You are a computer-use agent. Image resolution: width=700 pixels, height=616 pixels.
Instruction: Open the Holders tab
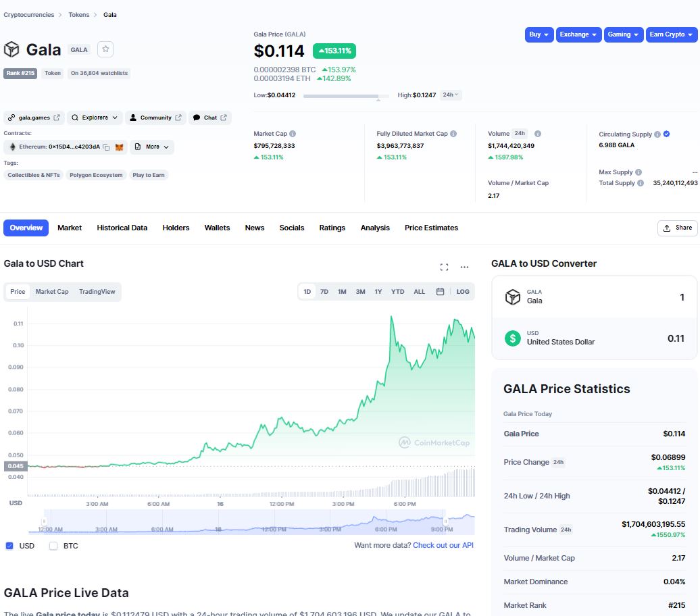tap(176, 228)
